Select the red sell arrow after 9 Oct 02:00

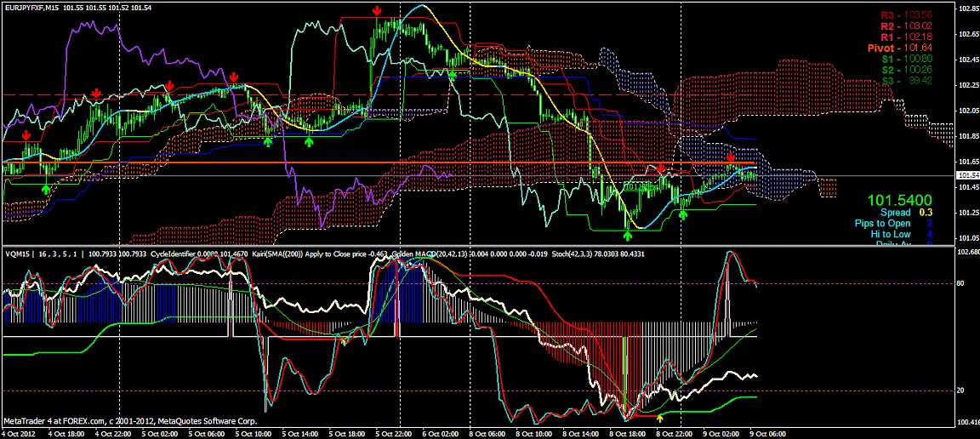point(731,157)
